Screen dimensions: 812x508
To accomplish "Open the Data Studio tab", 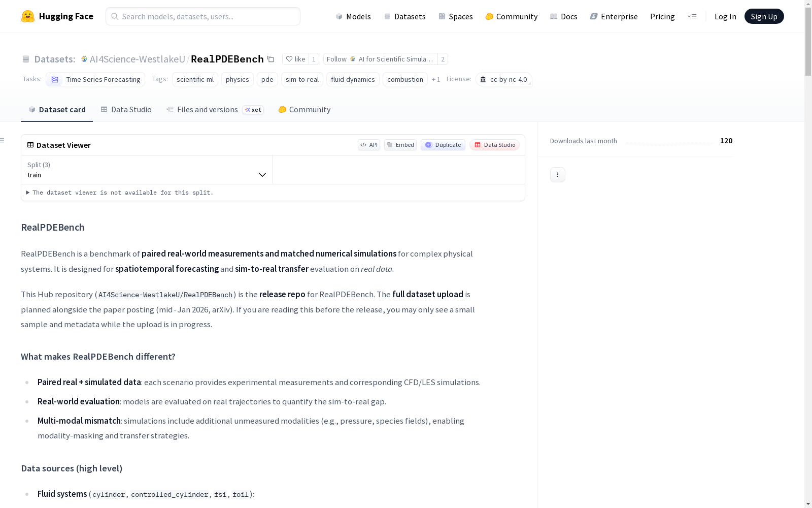I will pos(126,110).
